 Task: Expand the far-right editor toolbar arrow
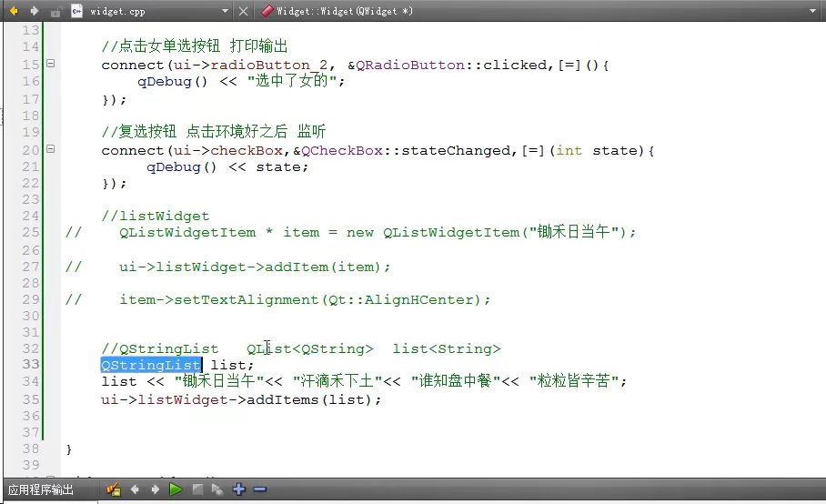[813, 11]
